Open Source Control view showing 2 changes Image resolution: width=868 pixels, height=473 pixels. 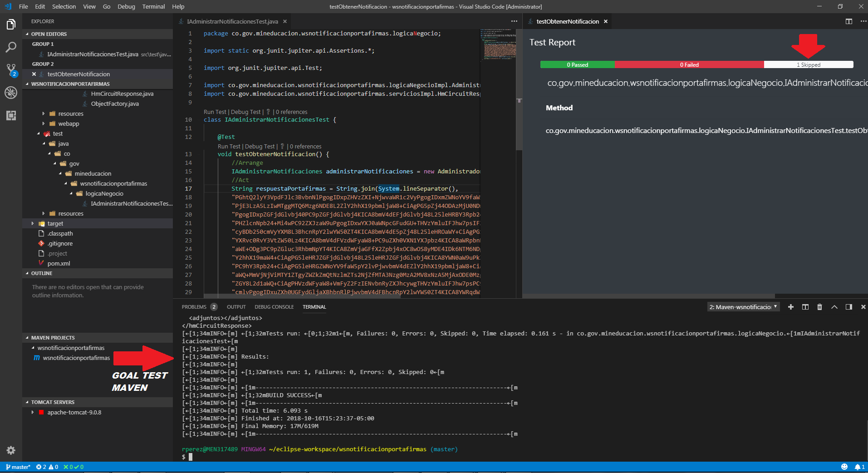(x=11, y=69)
